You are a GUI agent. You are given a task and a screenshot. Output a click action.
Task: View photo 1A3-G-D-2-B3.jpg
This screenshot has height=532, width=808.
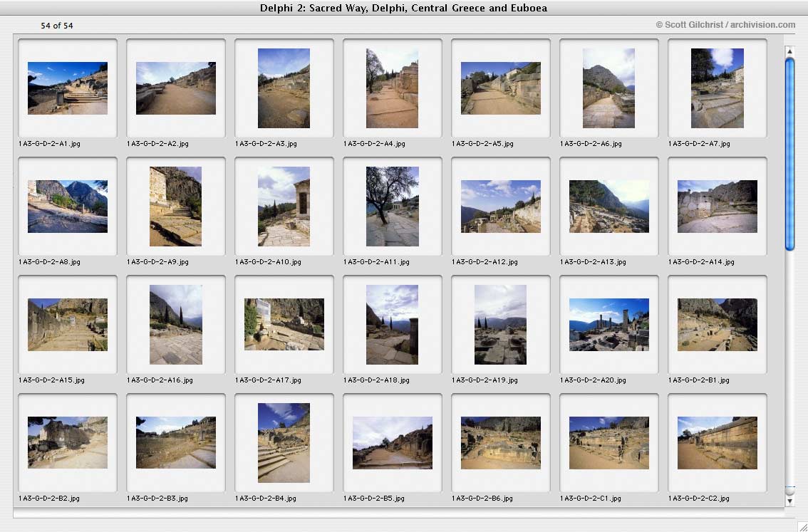[176, 443]
